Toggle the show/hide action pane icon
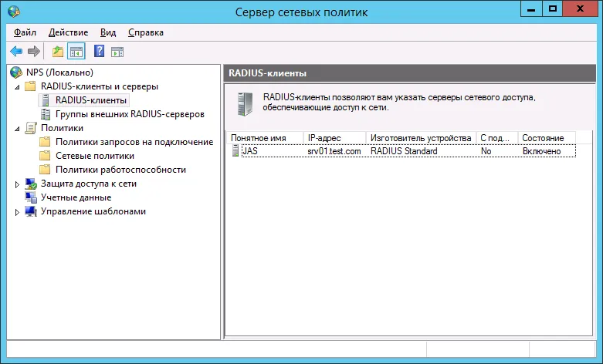Image resolution: width=603 pixels, height=364 pixels. tap(117, 52)
